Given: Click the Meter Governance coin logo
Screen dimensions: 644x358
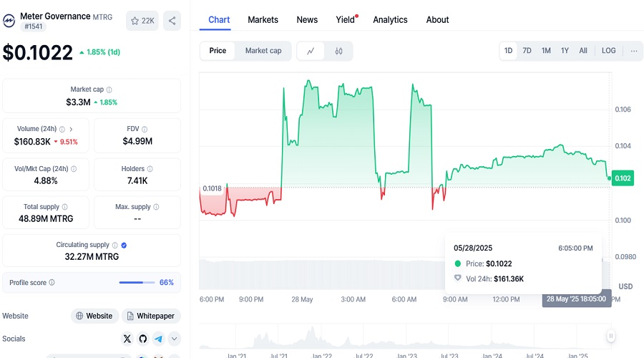Looking at the screenshot, I should [x=9, y=21].
